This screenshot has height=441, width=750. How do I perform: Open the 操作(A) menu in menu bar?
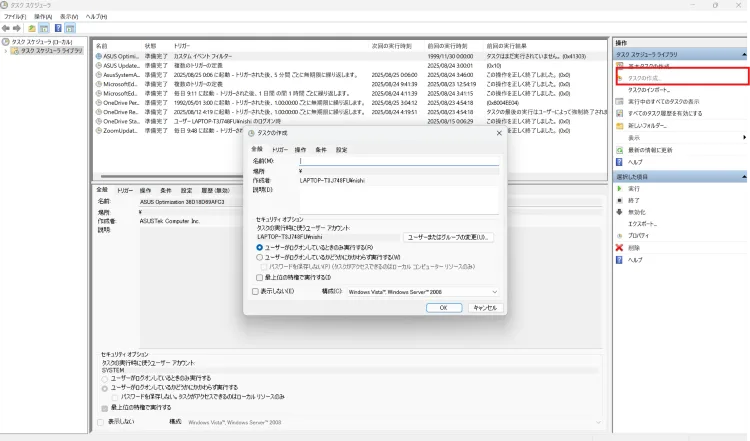42,17
